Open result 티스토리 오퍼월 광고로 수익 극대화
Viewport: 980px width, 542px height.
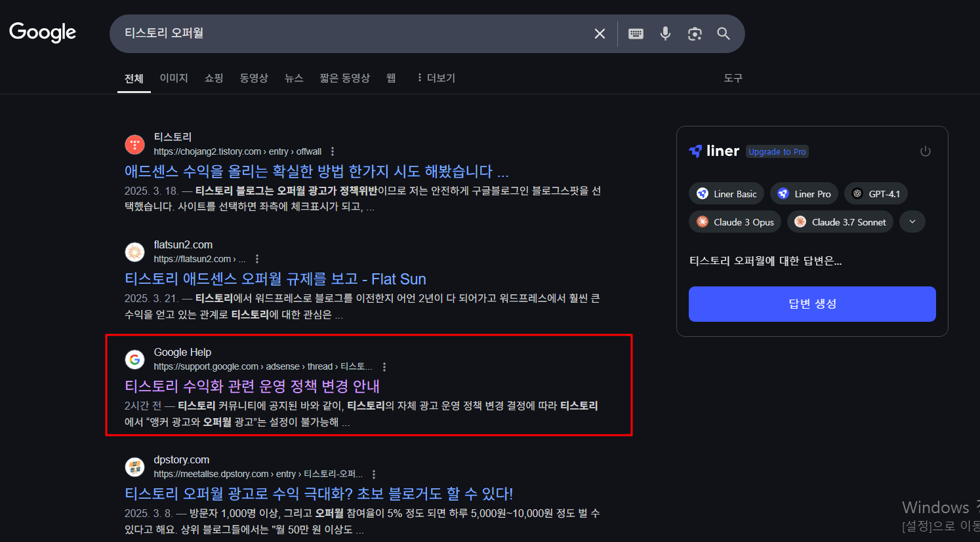coord(319,494)
